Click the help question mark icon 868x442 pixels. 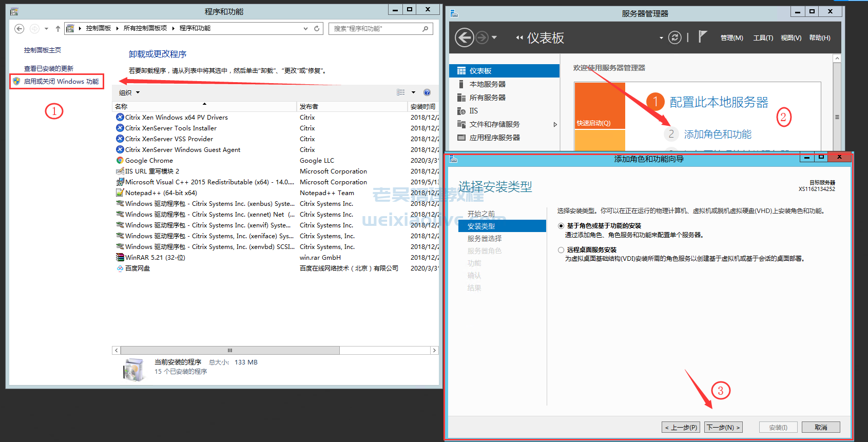tap(427, 92)
